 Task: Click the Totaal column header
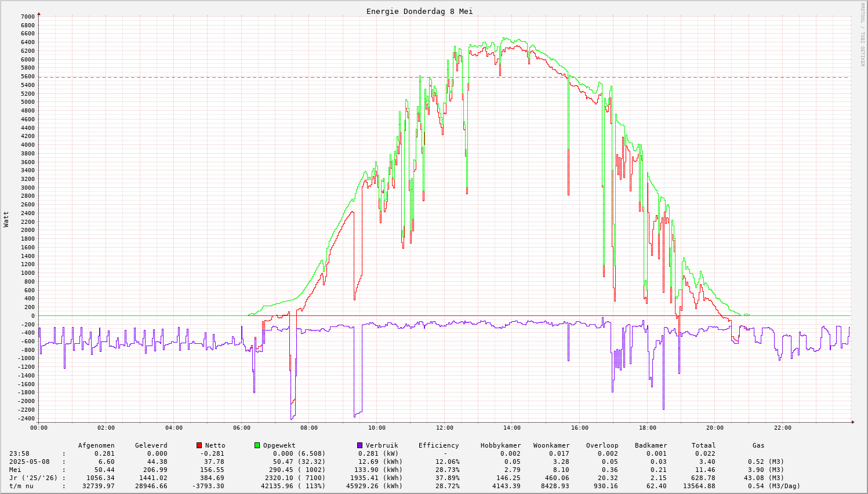click(x=703, y=445)
